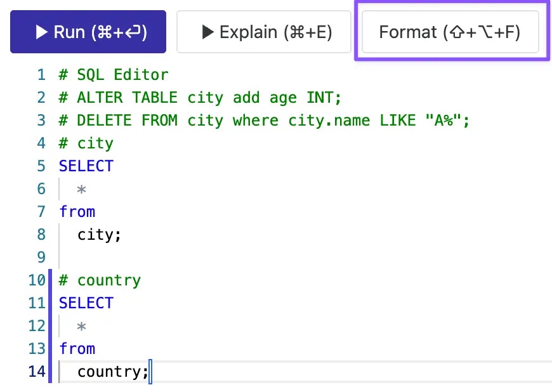Click the asterisk on line 6
552x392 pixels.
[x=81, y=190]
